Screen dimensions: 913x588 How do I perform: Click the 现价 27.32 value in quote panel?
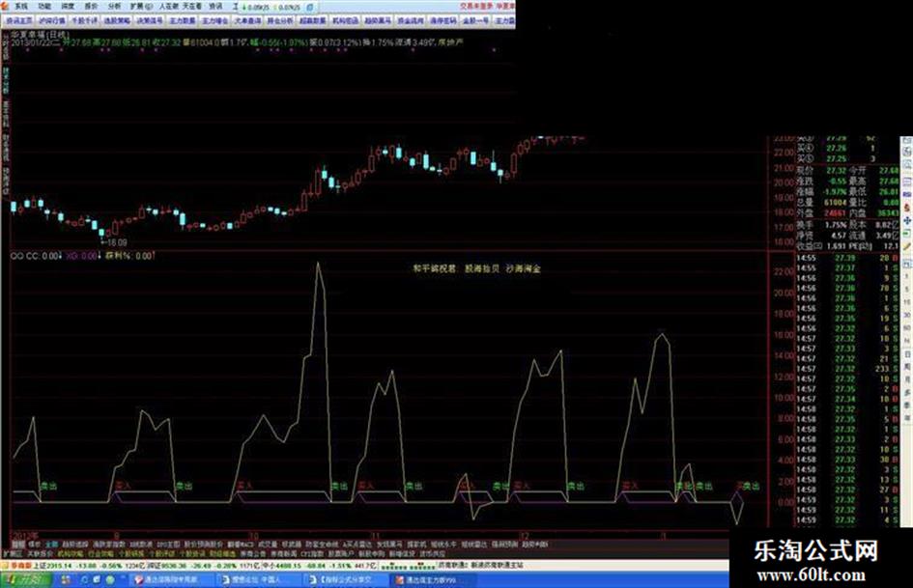[836, 171]
